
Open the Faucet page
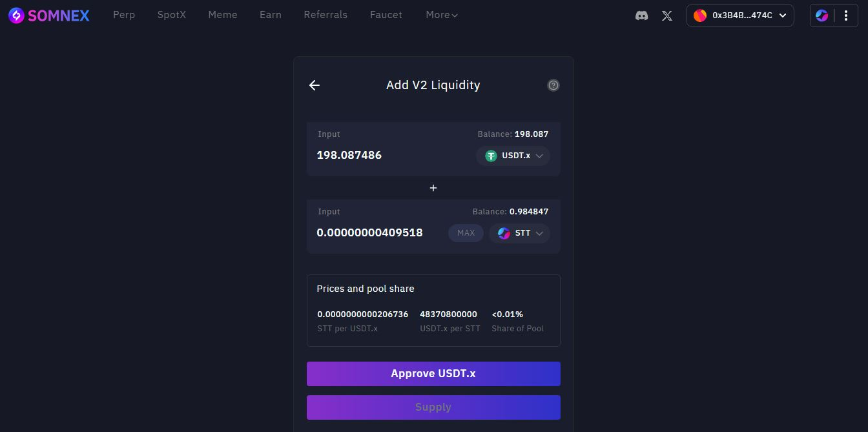(x=386, y=15)
